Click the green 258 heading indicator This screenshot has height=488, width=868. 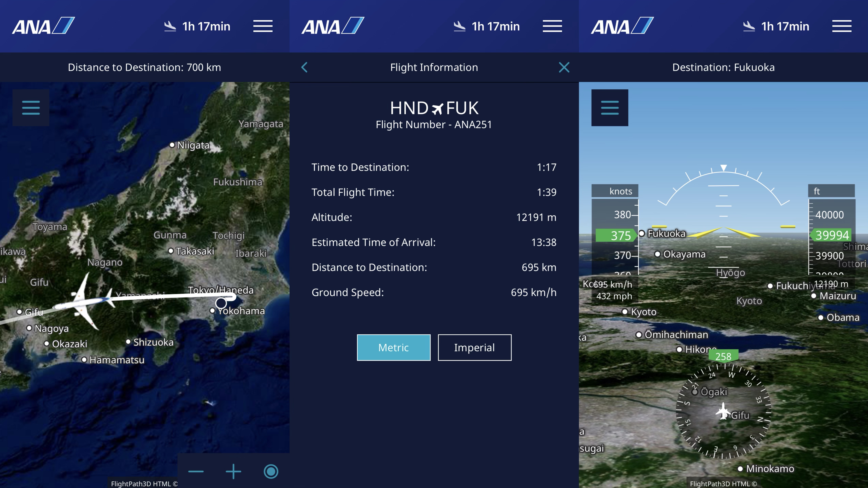click(723, 356)
